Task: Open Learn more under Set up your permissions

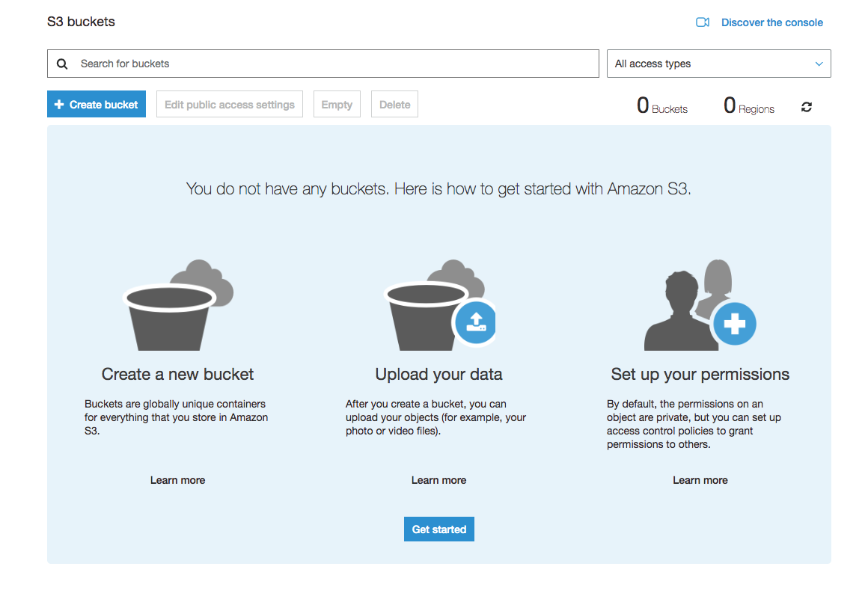Action: pyautogui.click(x=700, y=480)
